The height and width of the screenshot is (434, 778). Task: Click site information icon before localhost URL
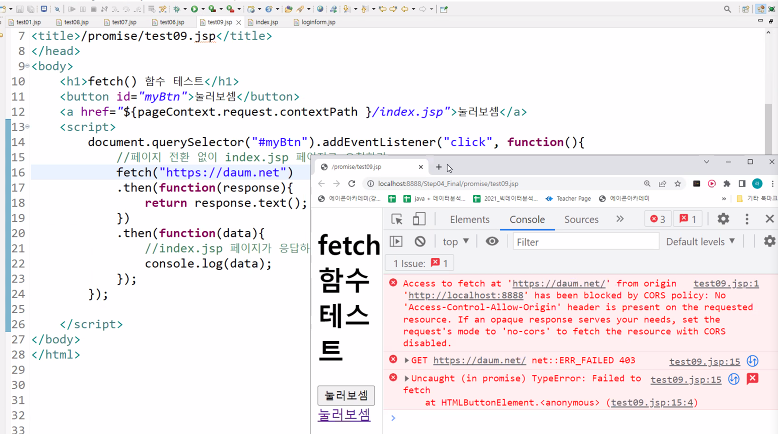pos(370,184)
